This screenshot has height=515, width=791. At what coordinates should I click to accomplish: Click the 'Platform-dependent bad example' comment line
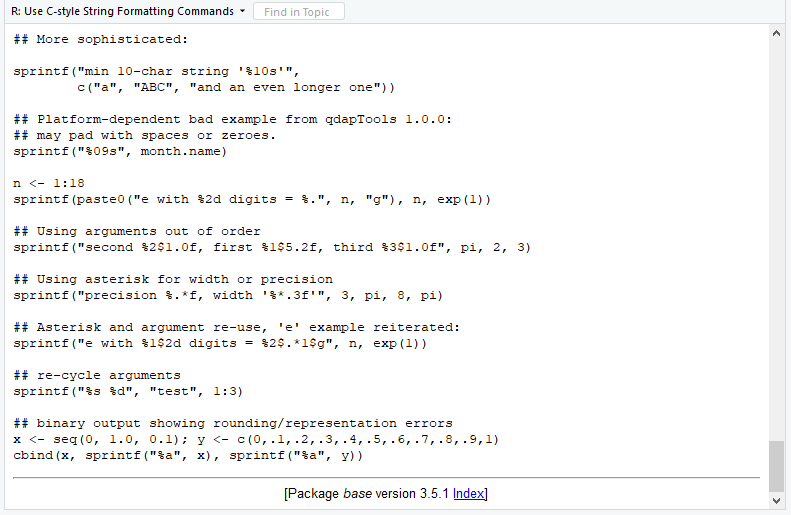233,120
